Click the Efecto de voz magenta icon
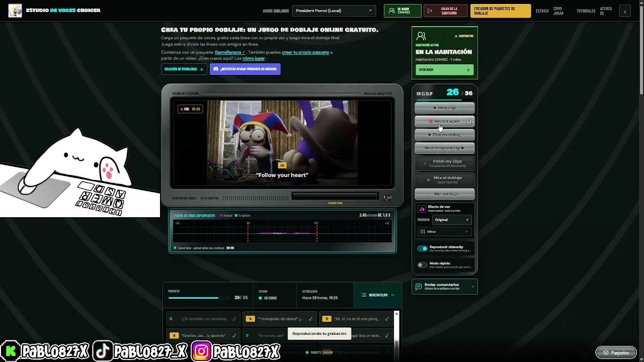 pos(422,209)
